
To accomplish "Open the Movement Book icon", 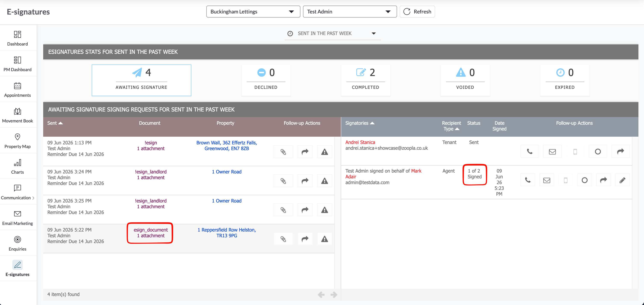I will click(18, 111).
